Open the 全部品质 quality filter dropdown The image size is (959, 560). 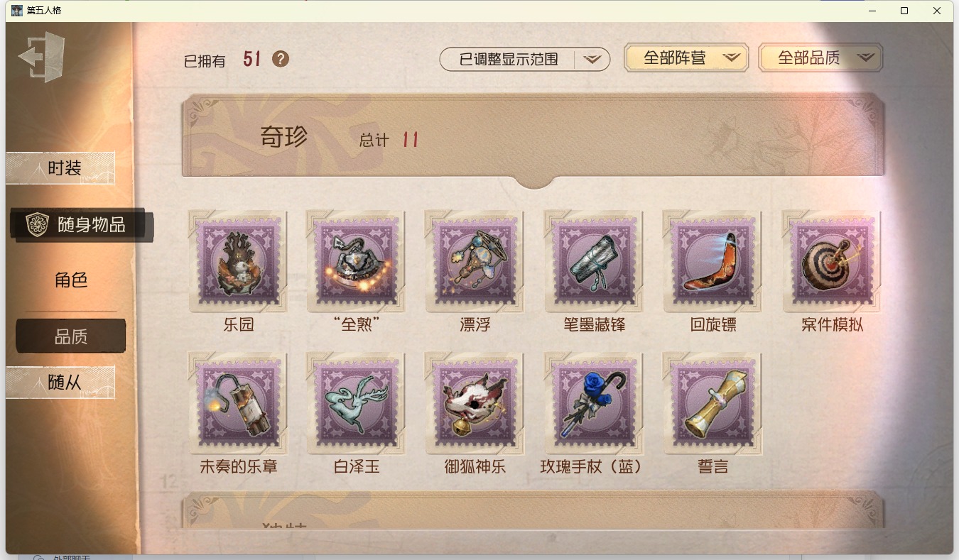click(820, 58)
